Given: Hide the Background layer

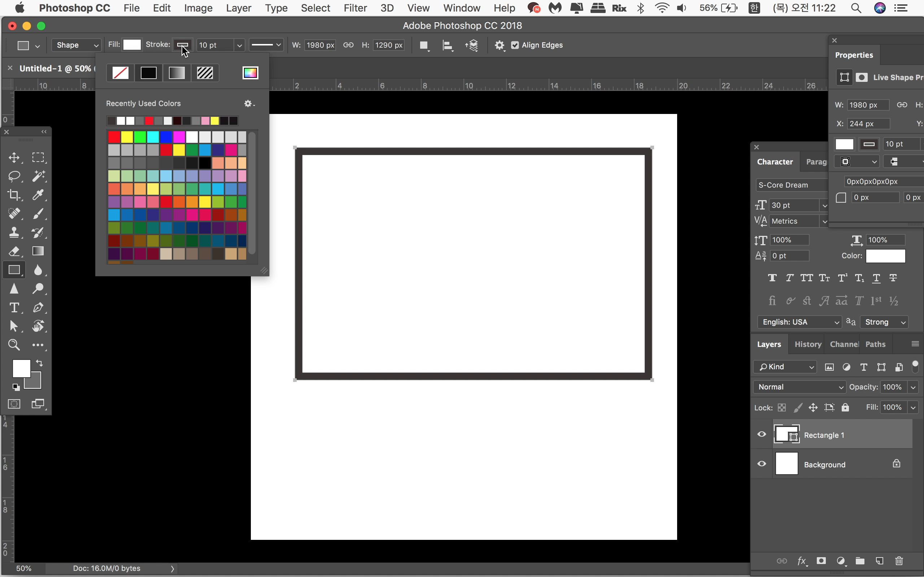Looking at the screenshot, I should click(762, 464).
